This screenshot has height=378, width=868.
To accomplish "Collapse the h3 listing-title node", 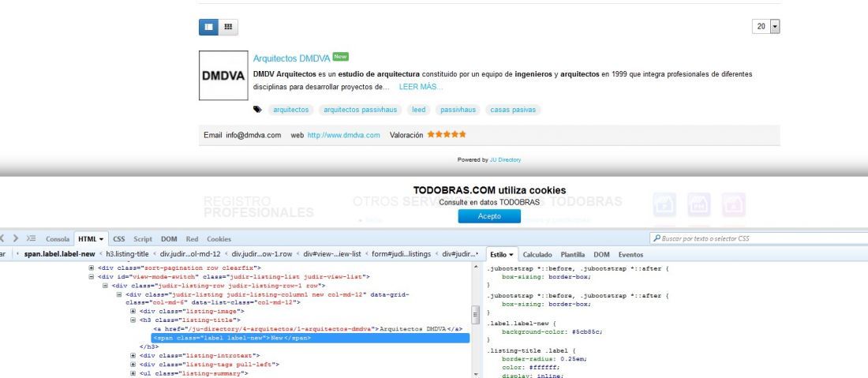I will tap(133, 320).
